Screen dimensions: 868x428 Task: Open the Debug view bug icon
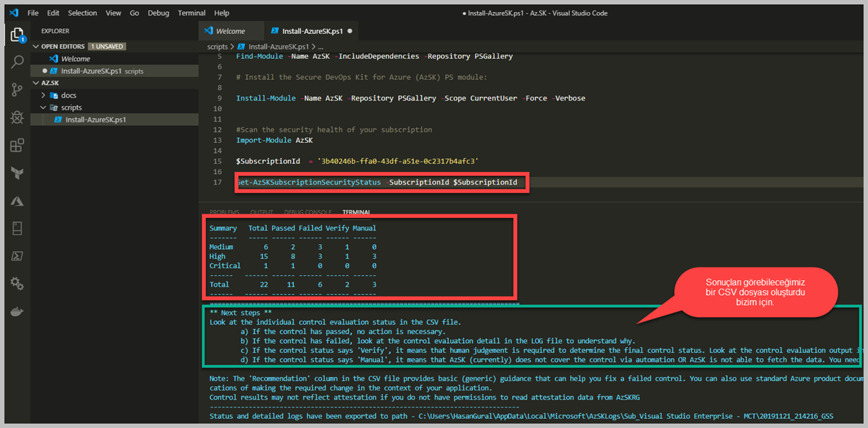point(17,117)
